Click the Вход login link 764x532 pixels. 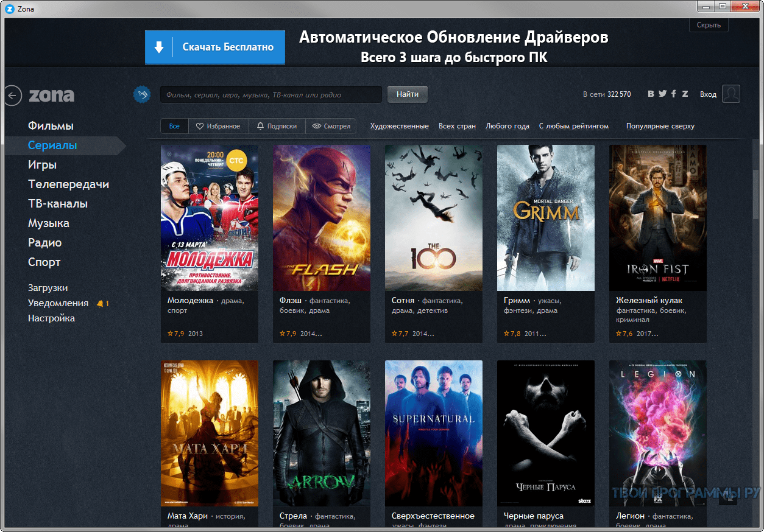tap(708, 94)
